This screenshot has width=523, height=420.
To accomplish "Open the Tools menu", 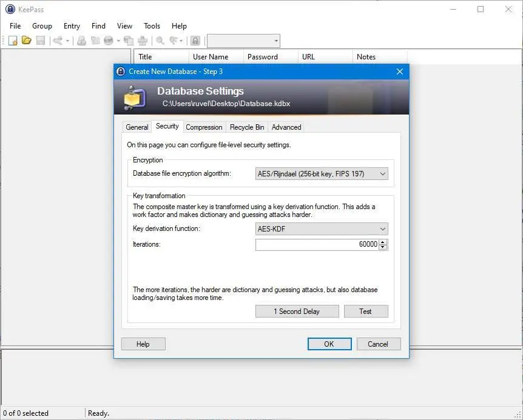I will (152, 26).
